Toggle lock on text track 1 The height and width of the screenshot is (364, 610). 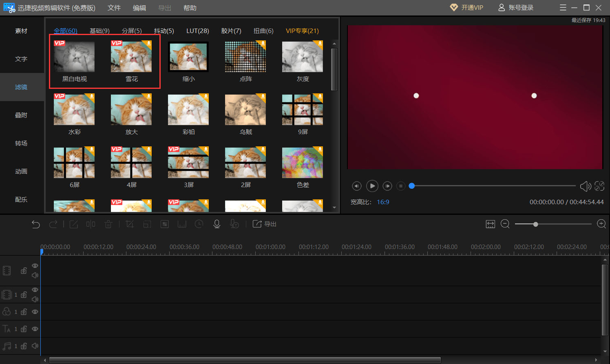pyautogui.click(x=24, y=329)
